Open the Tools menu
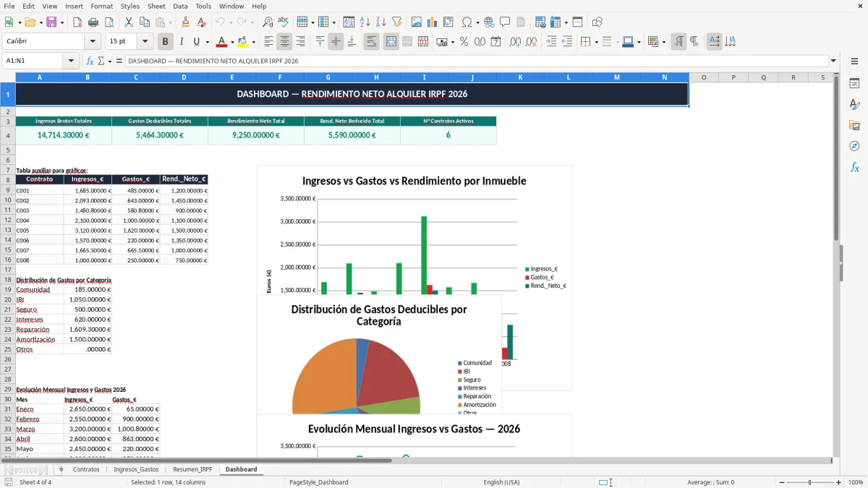 click(x=203, y=6)
